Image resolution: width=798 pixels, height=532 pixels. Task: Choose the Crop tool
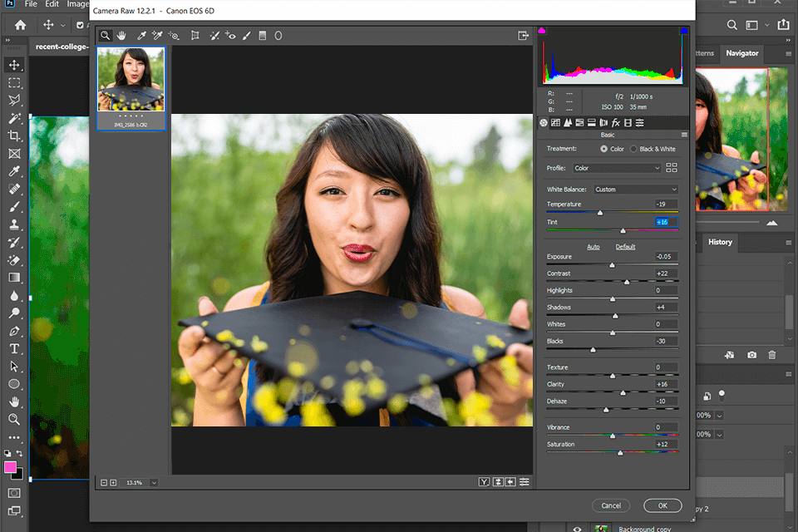(195, 35)
